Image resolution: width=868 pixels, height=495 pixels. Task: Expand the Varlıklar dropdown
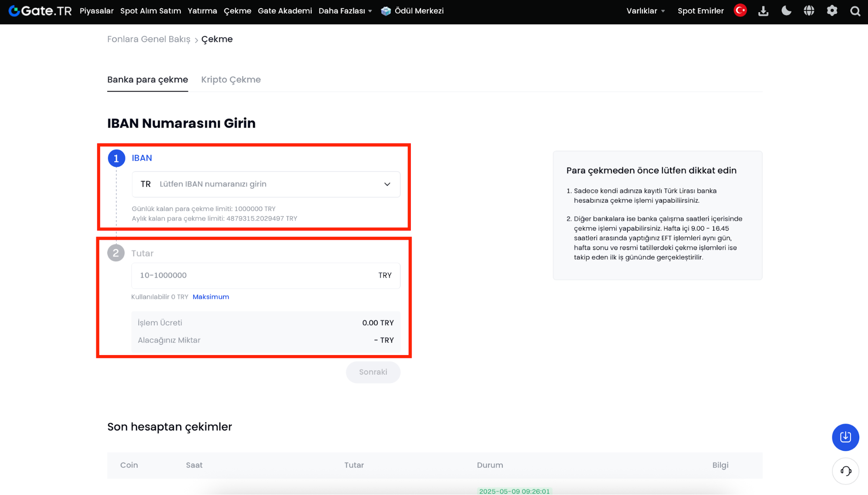(x=645, y=11)
